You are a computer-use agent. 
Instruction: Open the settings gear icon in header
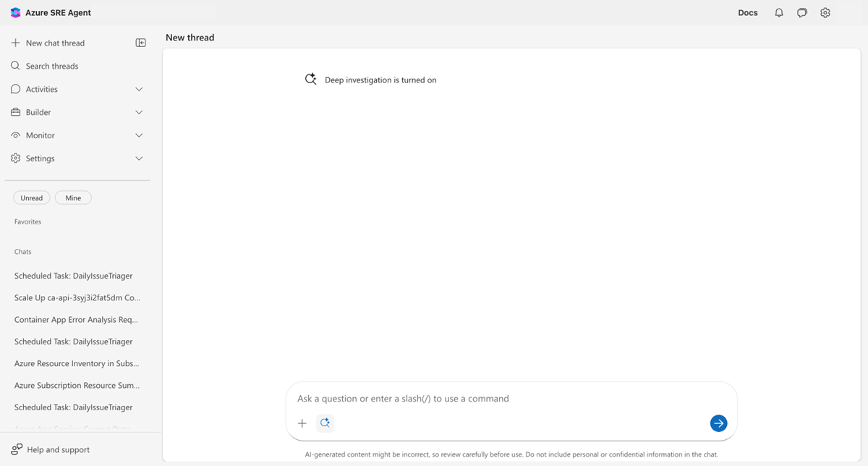[x=825, y=13]
